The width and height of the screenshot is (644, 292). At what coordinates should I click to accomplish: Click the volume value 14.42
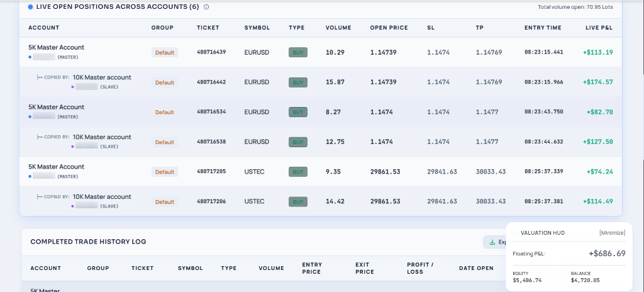[335, 201]
